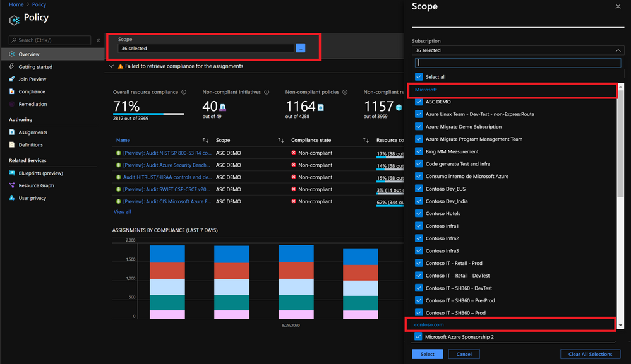Collapse the Subscription selection dropdown
The image size is (631, 364).
coord(617,50)
